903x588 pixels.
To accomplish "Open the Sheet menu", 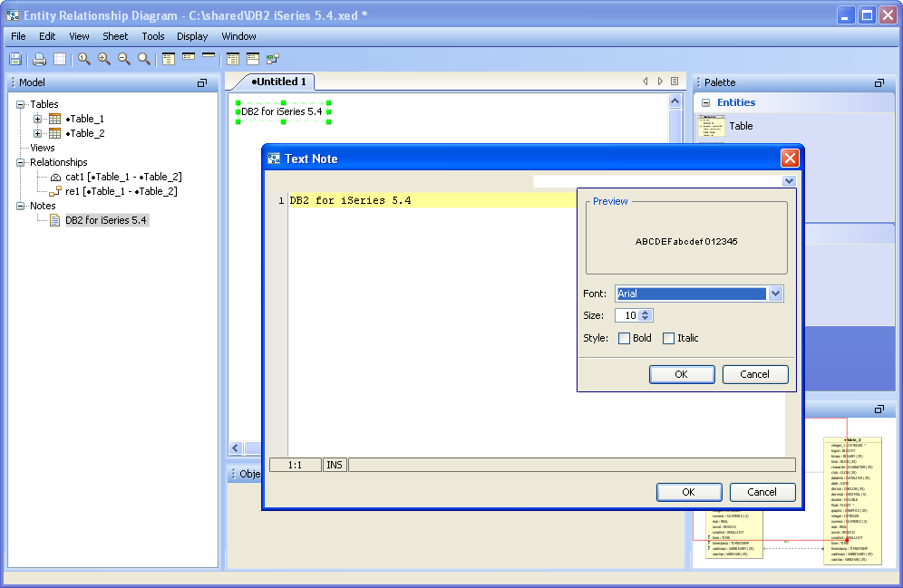I will click(x=115, y=36).
